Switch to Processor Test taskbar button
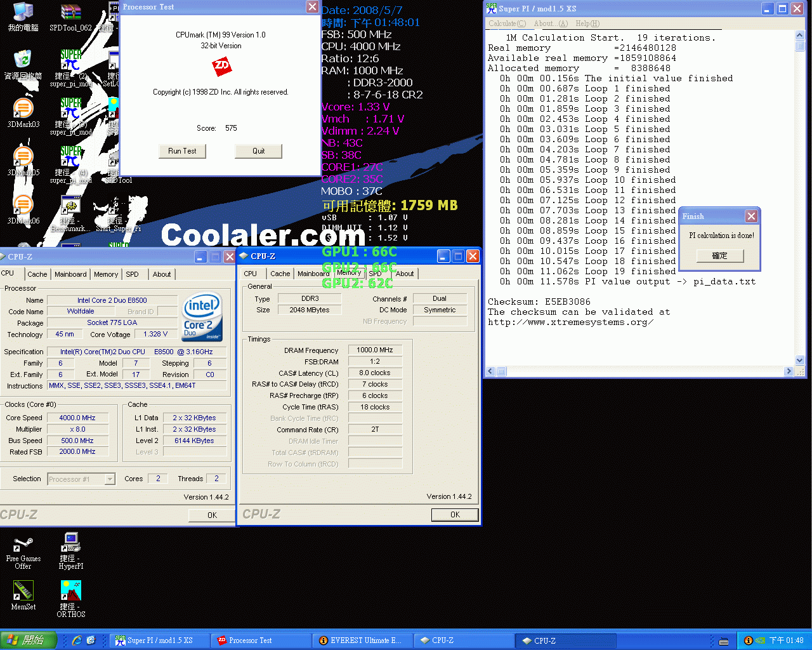812x650 pixels. (x=261, y=640)
